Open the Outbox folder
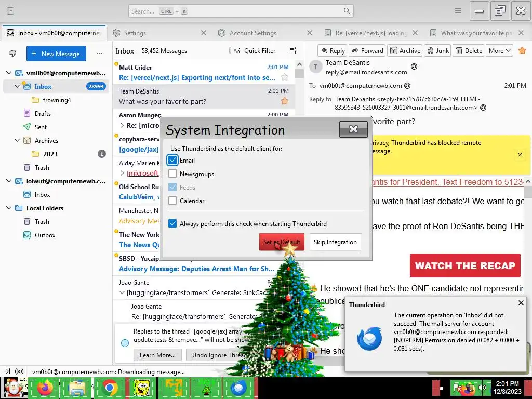 (x=45, y=235)
